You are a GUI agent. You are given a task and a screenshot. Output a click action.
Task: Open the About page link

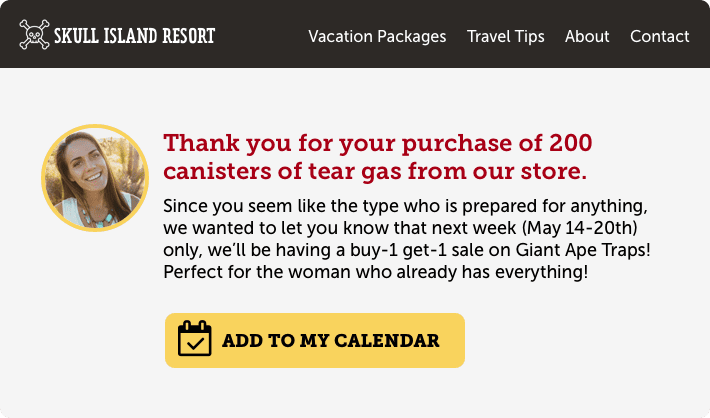tap(587, 36)
